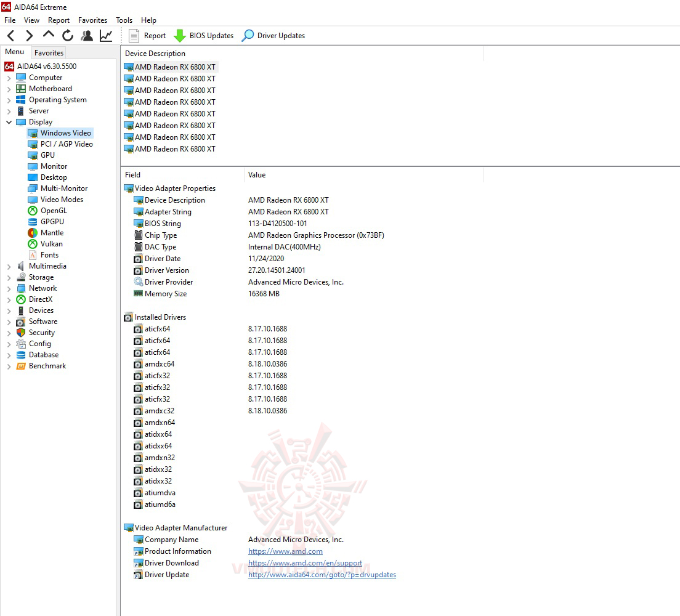Expand the DirectX tree node
680x616 pixels.
pos(9,300)
